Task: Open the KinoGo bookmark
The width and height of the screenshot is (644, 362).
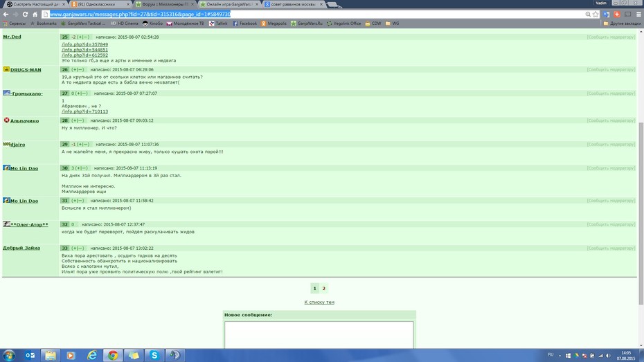Action: pos(152,24)
